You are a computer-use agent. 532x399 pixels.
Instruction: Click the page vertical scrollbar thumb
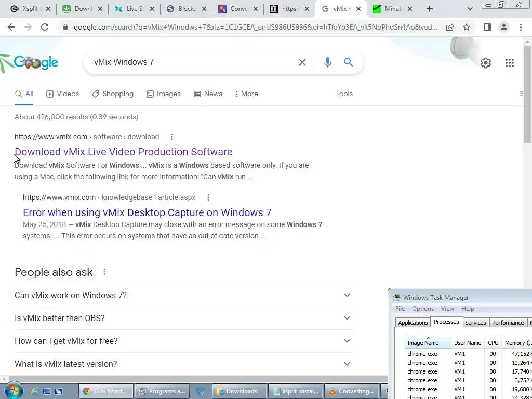click(528, 94)
